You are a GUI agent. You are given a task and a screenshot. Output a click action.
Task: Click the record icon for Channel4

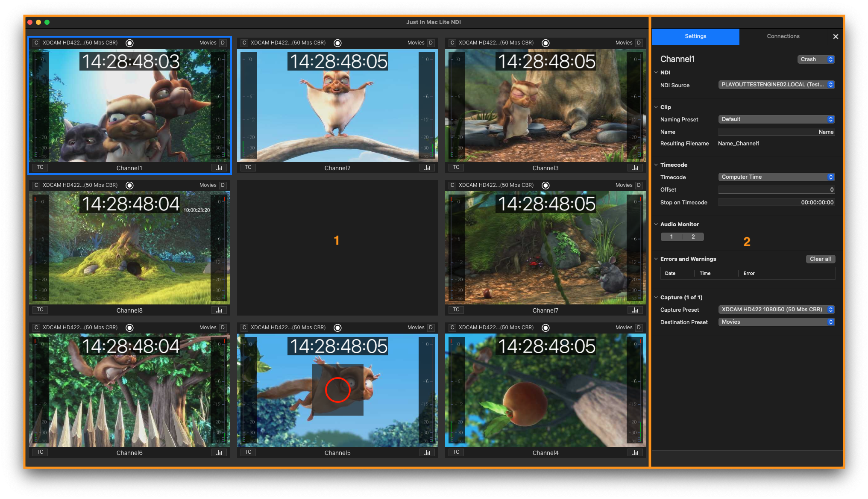[x=545, y=328]
